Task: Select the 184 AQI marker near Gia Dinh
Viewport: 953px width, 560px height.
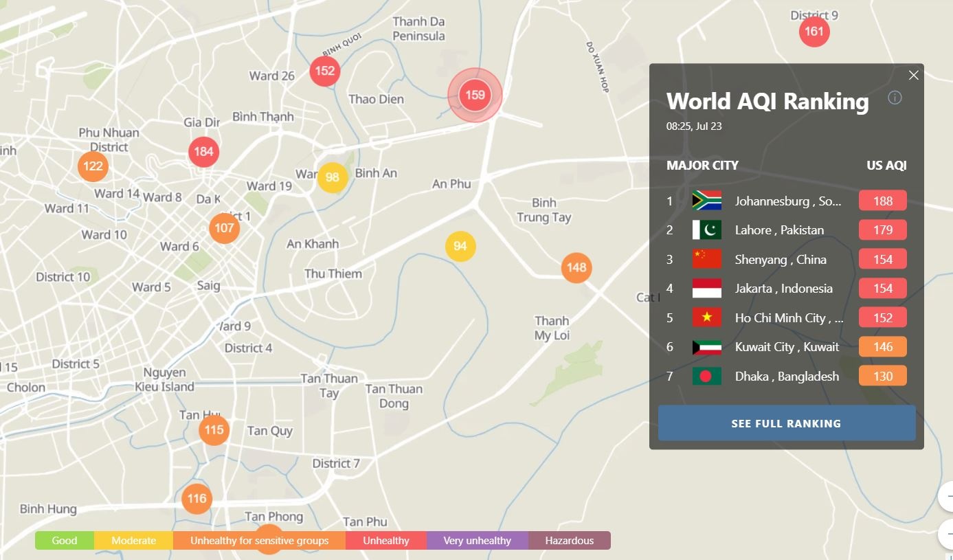Action: click(203, 152)
